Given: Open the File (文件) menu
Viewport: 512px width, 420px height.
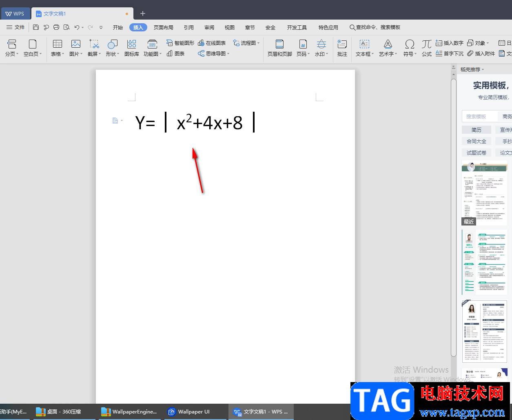Looking at the screenshot, I should pyautogui.click(x=16, y=27).
